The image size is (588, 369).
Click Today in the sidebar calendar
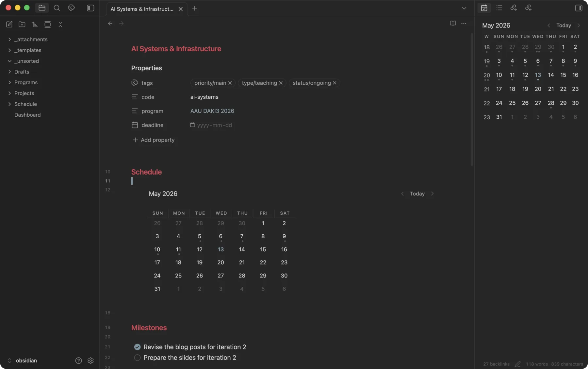[563, 25]
